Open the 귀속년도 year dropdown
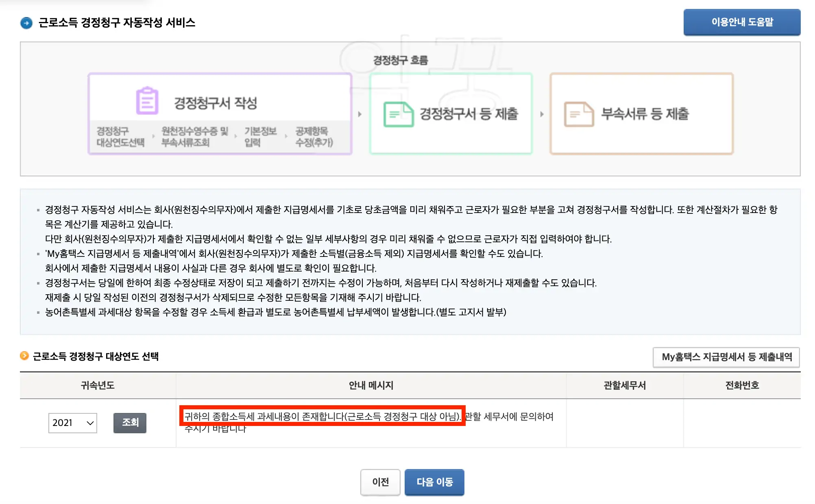Viewport: 815px width, 504px height. click(x=72, y=423)
